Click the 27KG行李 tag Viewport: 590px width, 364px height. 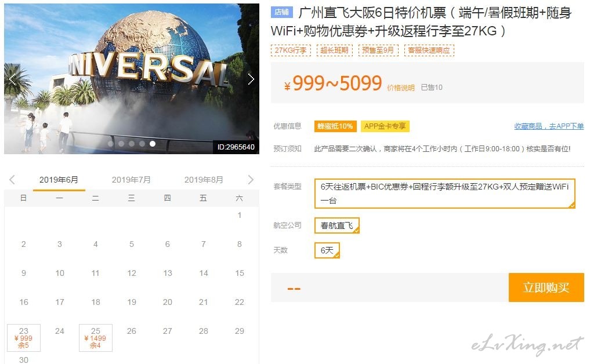291,50
